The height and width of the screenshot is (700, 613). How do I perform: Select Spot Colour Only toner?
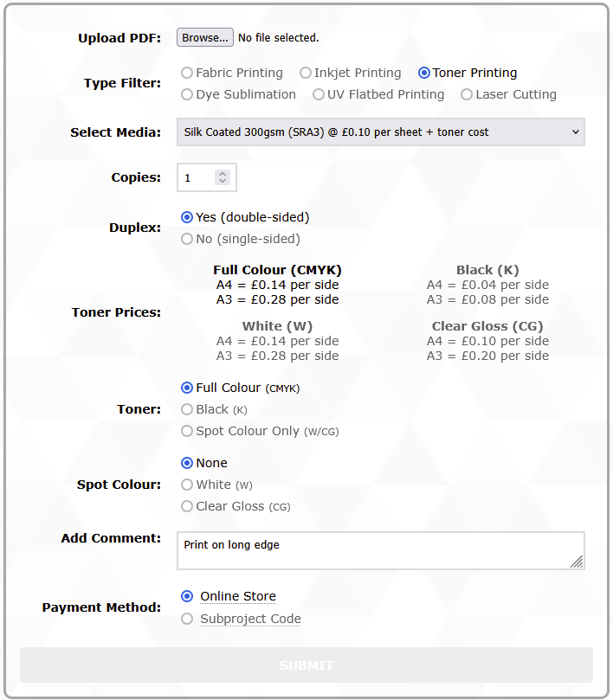pos(187,431)
